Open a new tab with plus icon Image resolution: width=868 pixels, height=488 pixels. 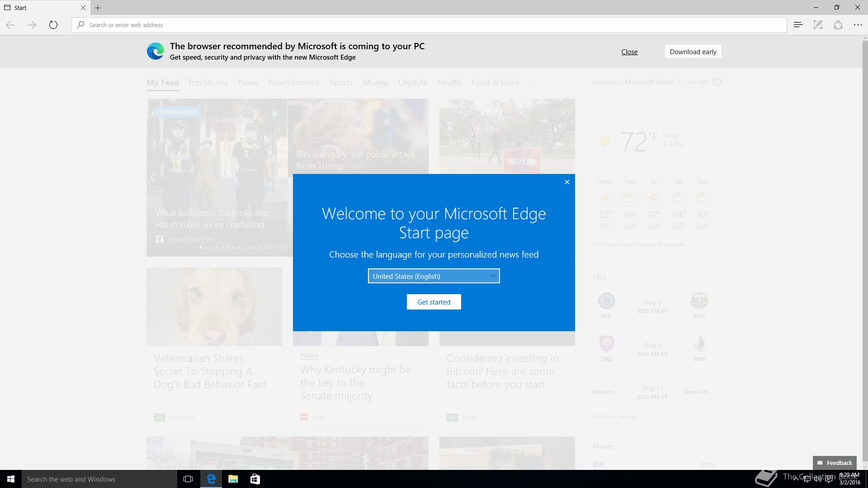tap(98, 8)
